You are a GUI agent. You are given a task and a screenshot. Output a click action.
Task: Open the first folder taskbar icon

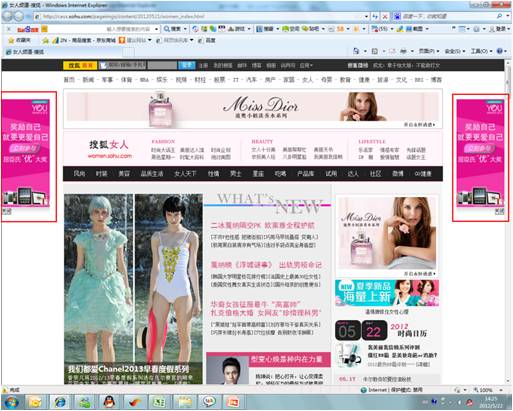pos(35,402)
